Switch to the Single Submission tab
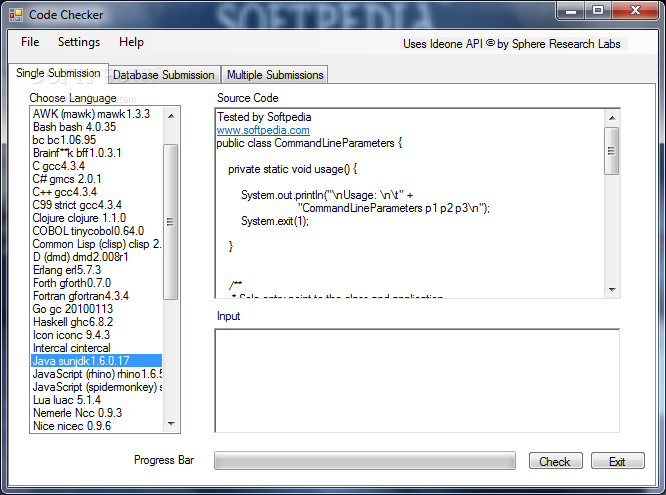This screenshot has height=495, width=666. pos(58,73)
